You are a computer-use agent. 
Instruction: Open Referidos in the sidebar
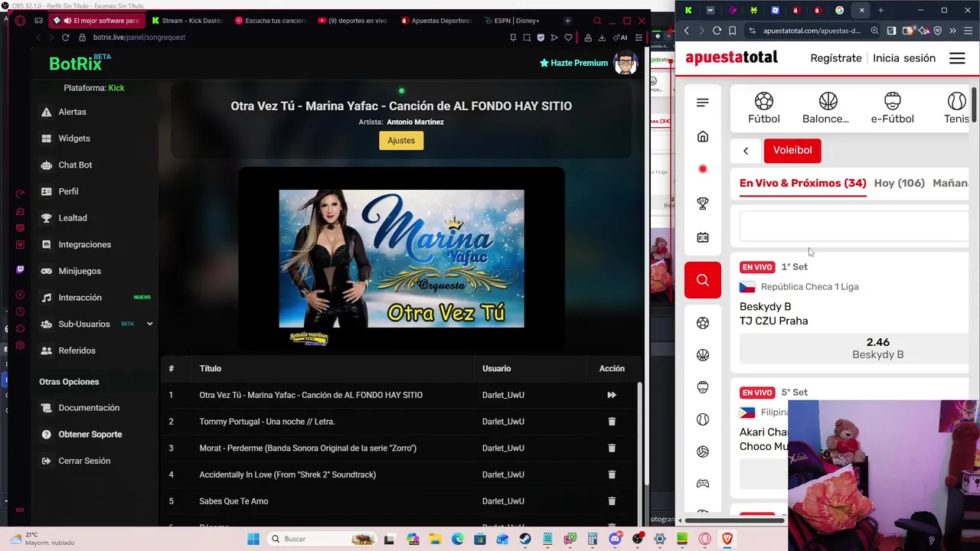tap(77, 350)
